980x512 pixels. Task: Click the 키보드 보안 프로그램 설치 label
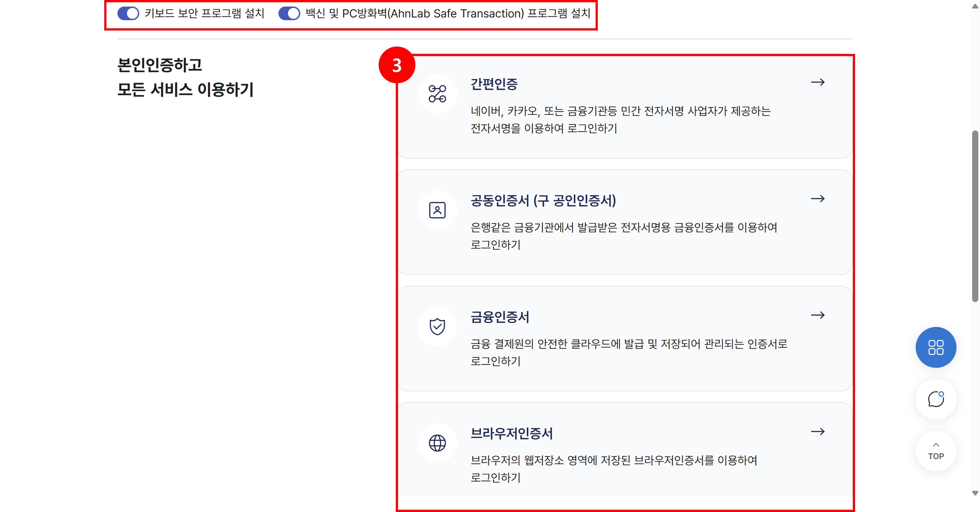tap(204, 13)
